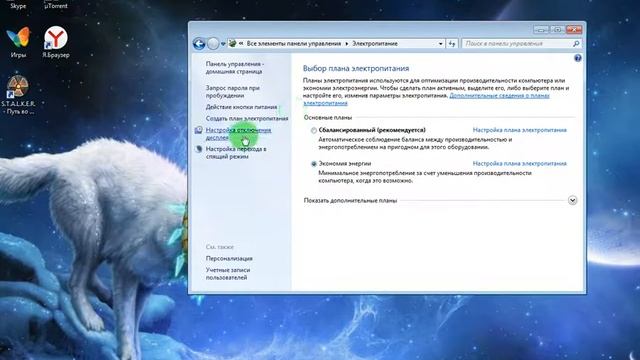Click the breadcrumb double chevron overflow
640x360 pixels.
(241, 44)
